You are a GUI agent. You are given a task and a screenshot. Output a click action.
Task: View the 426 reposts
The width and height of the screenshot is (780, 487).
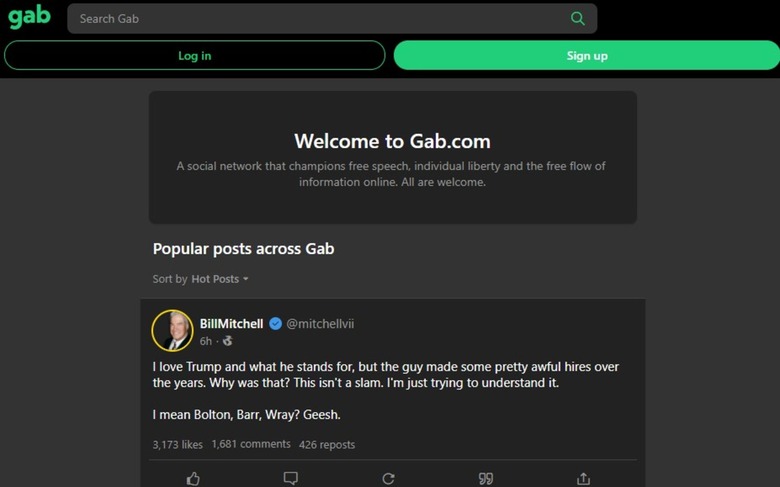tap(326, 444)
